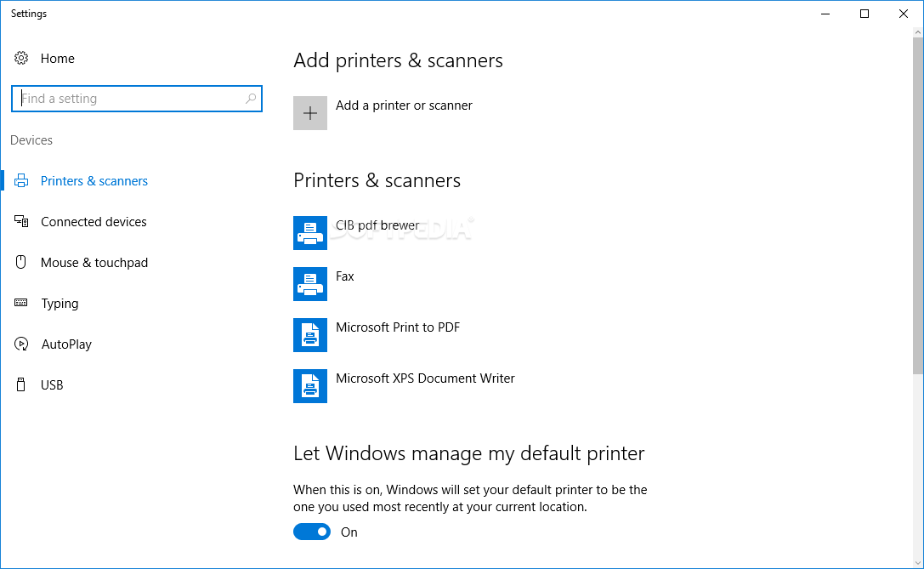Screen dimensions: 924x569
Task: Click the plus icon to add printer
Action: [x=310, y=113]
